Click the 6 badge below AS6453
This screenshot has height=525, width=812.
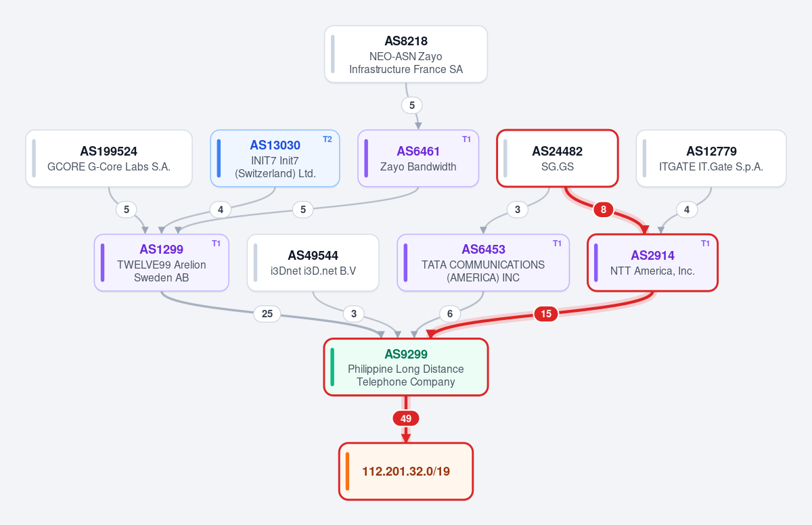[450, 314]
